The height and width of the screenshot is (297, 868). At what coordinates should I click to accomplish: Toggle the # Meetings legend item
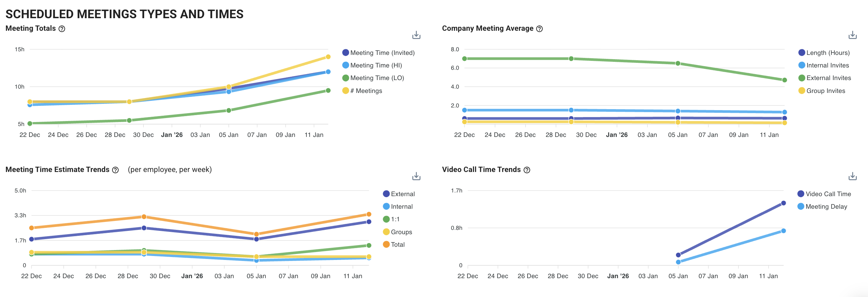(x=369, y=91)
